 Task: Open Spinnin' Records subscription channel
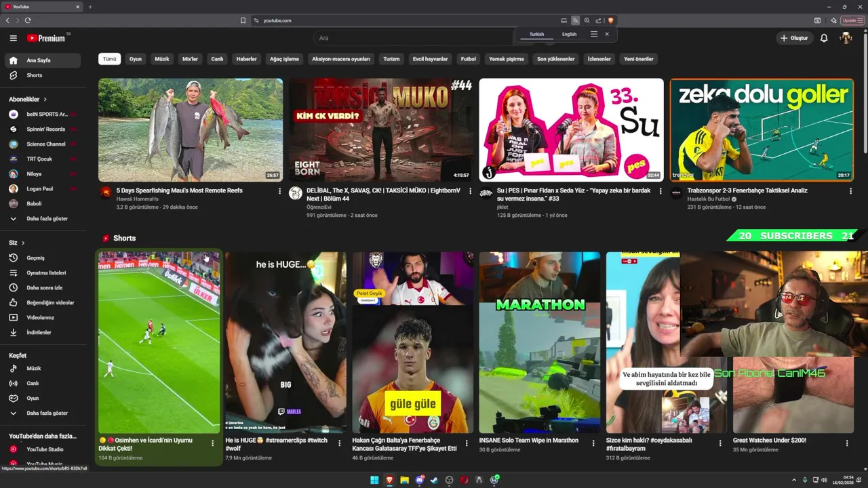click(43, 129)
